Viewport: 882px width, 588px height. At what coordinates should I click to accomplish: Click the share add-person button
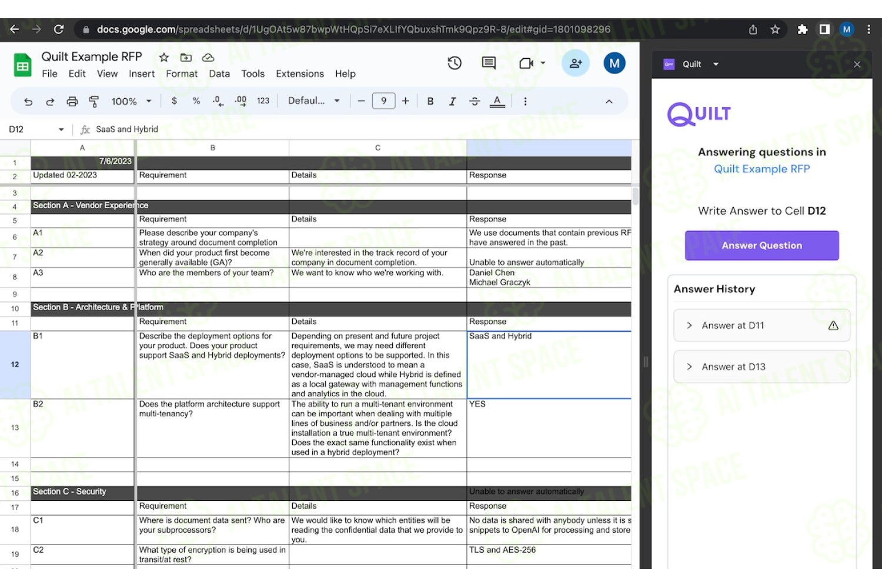(x=576, y=63)
